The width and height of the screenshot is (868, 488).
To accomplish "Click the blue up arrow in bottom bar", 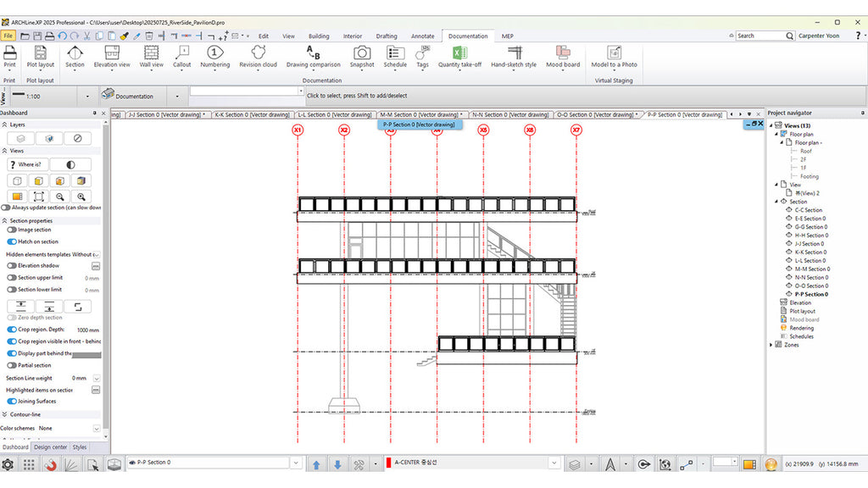I will [316, 465].
